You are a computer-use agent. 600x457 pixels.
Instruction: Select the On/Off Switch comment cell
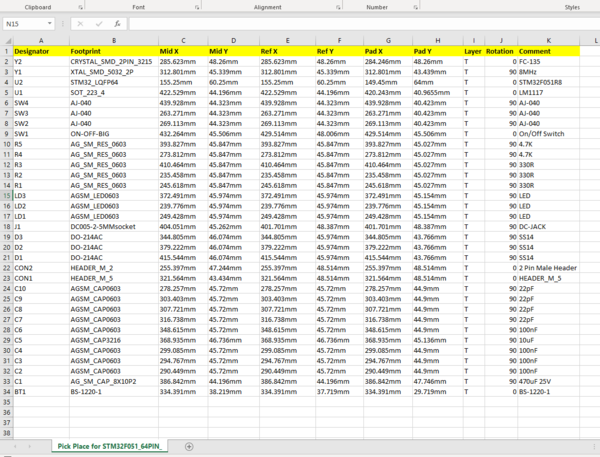click(548, 134)
